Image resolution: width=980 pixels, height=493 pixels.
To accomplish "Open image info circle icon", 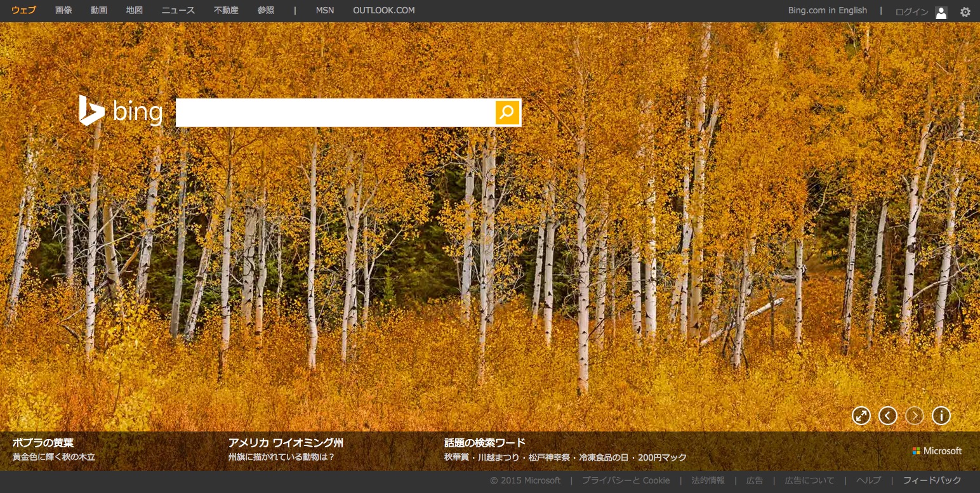I will [x=941, y=416].
